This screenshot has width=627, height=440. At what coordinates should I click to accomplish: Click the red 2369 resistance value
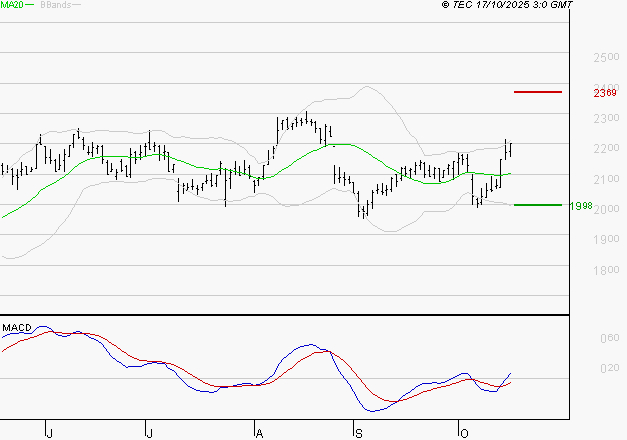pos(605,93)
